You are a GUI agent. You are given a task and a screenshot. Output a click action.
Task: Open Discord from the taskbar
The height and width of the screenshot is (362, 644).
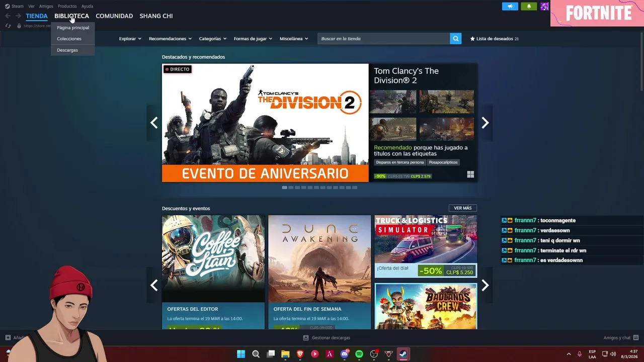pos(345,354)
